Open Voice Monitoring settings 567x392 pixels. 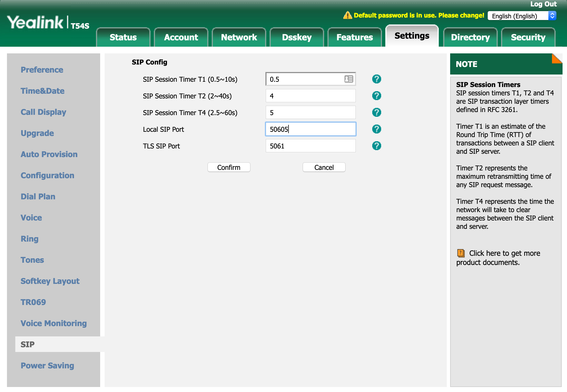click(54, 323)
